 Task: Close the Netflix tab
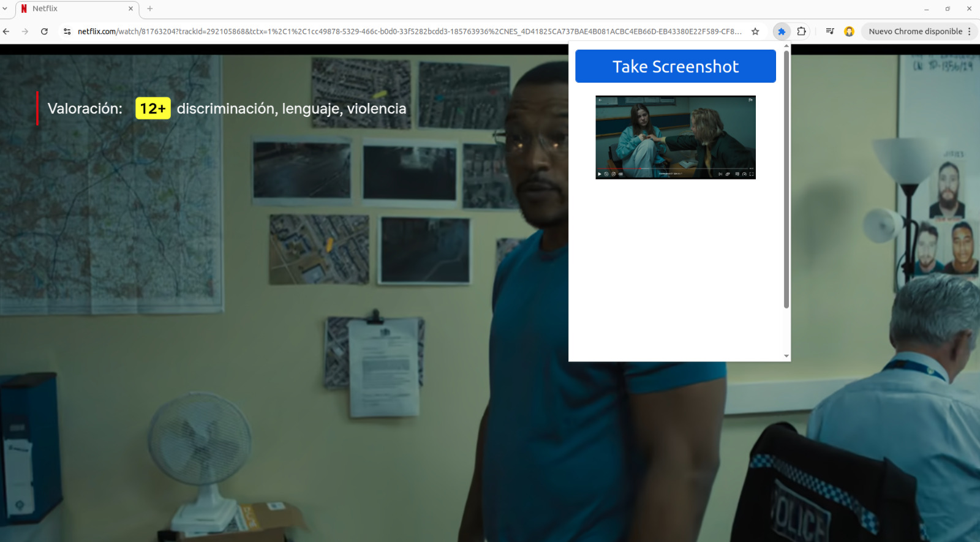point(130,9)
